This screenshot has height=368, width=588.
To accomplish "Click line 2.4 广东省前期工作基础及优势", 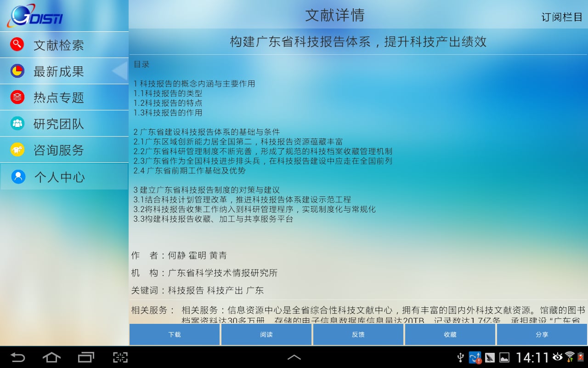I will (189, 171).
